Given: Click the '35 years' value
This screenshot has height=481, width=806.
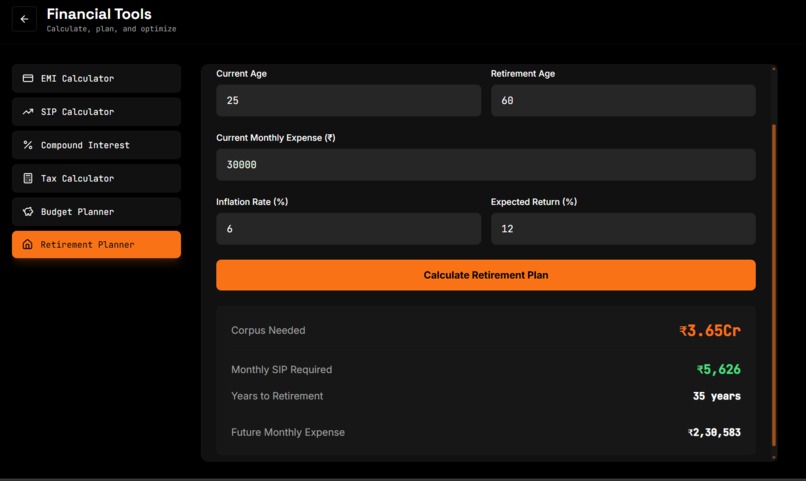Looking at the screenshot, I should 717,396.
